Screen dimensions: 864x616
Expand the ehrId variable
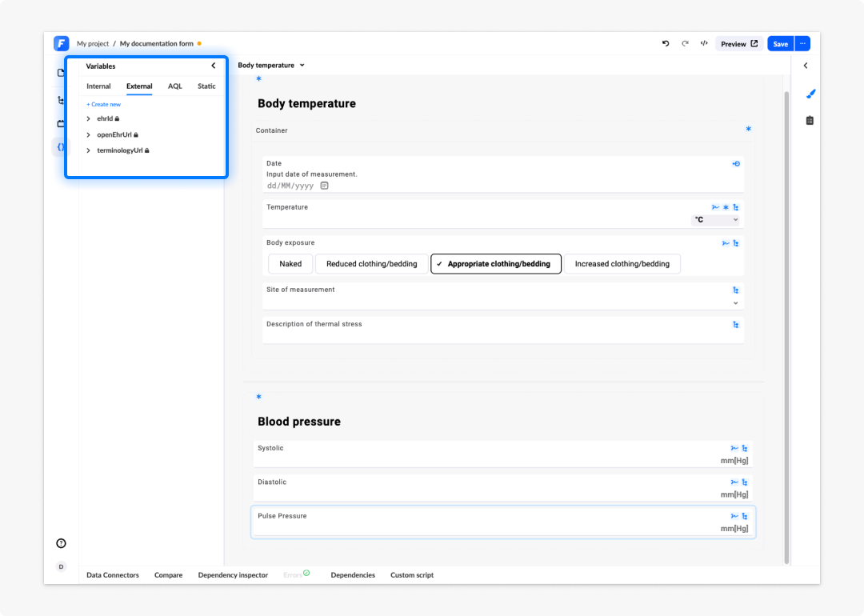click(88, 118)
